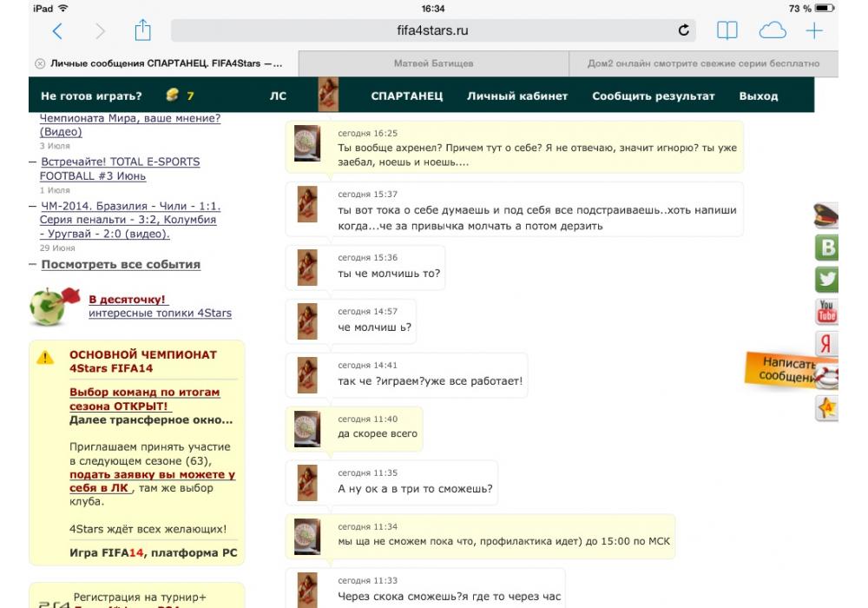Click the battery indicator in status bar

(x=825, y=9)
